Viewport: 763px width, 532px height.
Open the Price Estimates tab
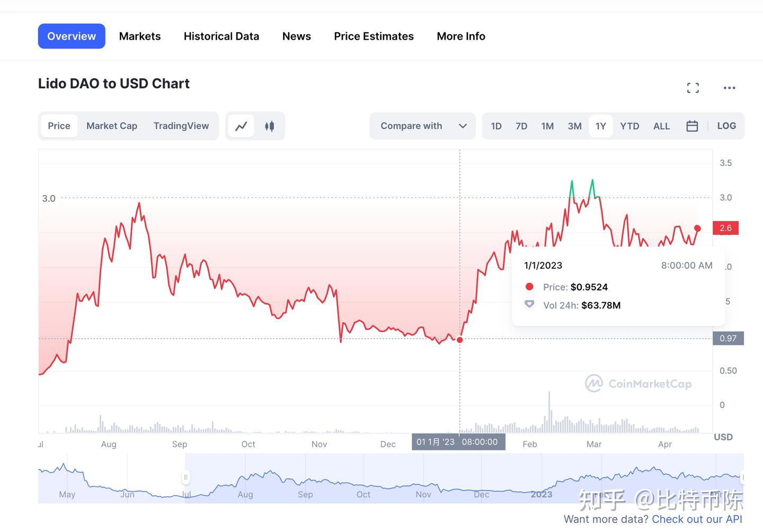pyautogui.click(x=374, y=37)
